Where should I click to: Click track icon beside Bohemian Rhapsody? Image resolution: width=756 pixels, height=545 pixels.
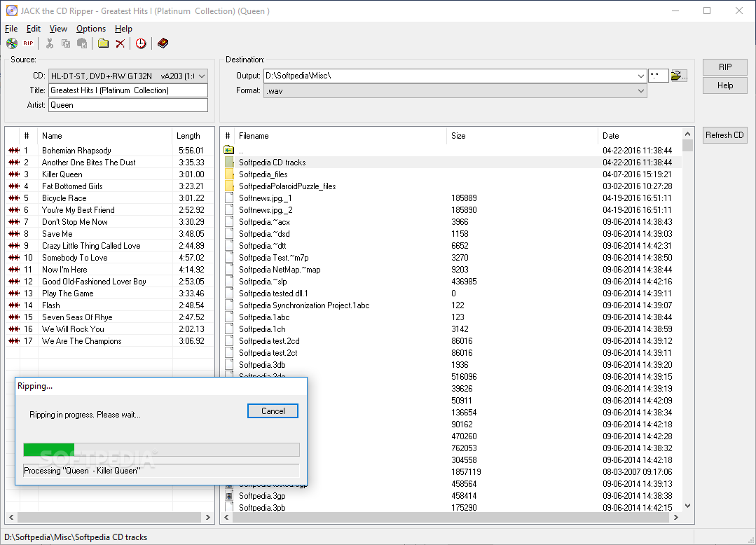[14, 151]
